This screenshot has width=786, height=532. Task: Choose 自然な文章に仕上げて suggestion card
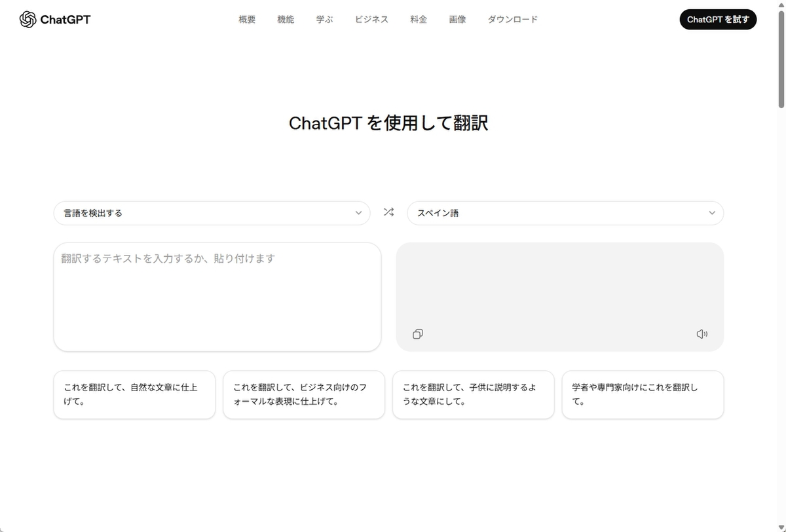click(134, 394)
